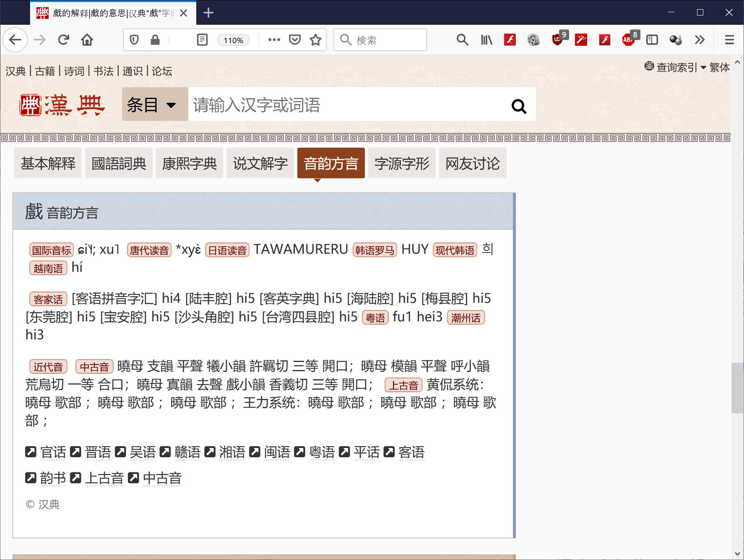Screen dimensions: 744x560
Task: Switch to 繁体 traditional Chinese display
Action: coord(719,67)
